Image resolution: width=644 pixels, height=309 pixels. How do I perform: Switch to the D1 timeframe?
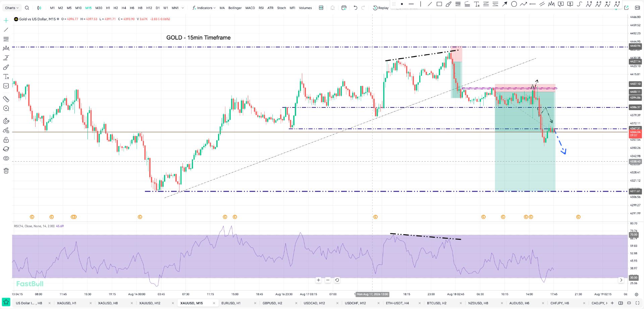coord(158,8)
